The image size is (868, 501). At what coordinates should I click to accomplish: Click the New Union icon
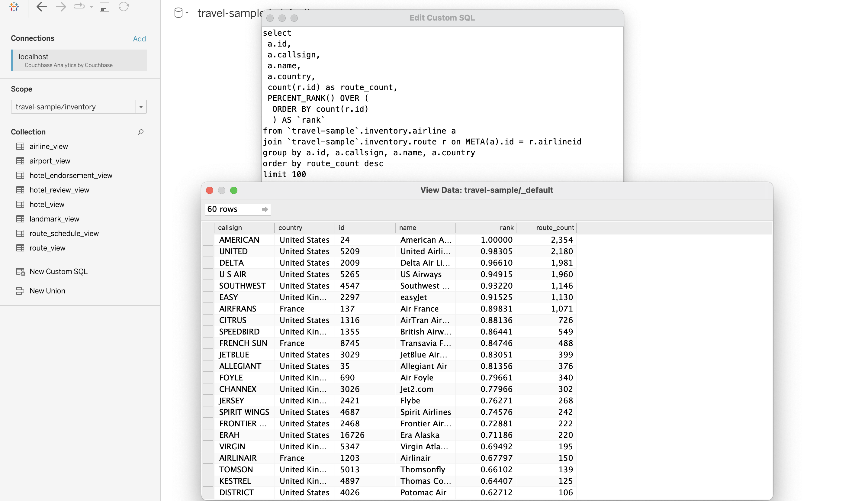pyautogui.click(x=20, y=290)
